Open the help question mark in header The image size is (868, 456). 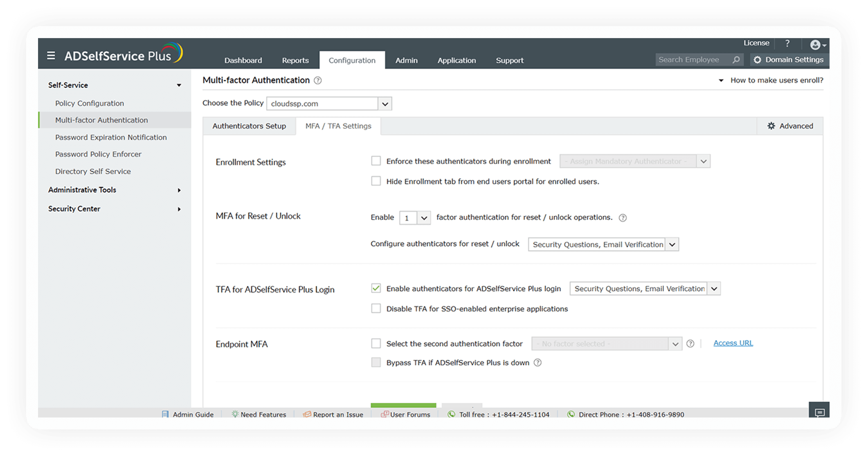point(787,43)
